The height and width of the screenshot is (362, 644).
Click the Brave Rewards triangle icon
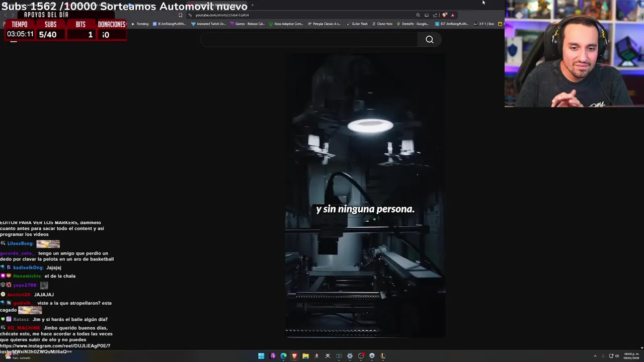452,15
